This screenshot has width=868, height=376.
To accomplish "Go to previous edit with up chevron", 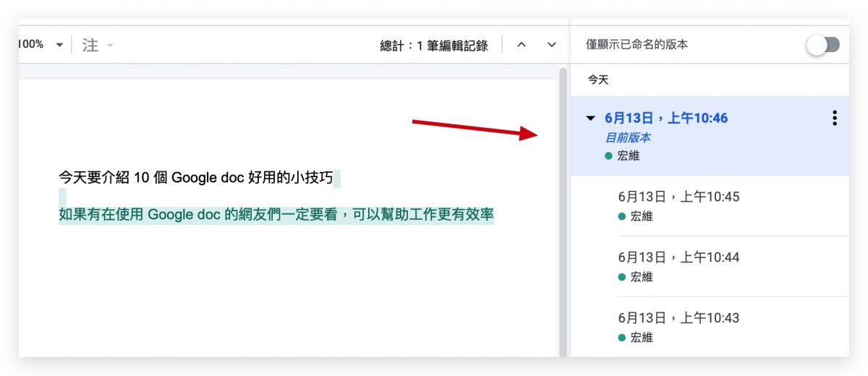I will click(522, 45).
